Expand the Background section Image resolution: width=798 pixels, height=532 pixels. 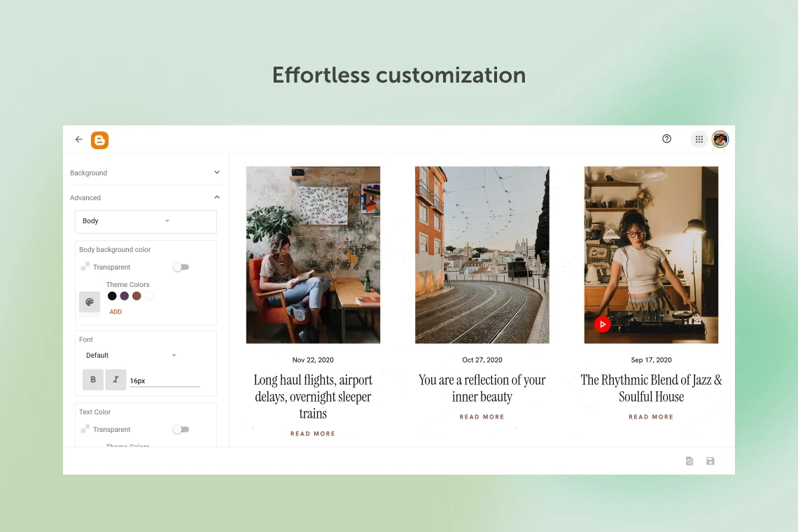click(146, 173)
